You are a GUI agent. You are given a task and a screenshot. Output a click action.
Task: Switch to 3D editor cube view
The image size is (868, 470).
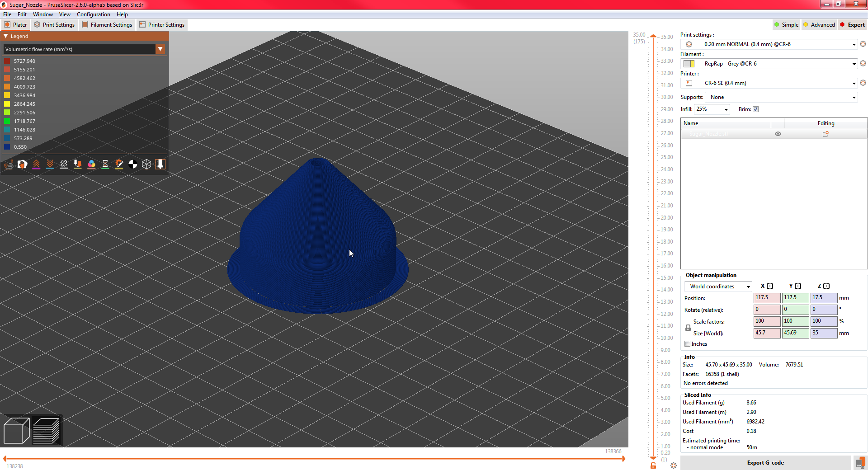click(x=16, y=431)
